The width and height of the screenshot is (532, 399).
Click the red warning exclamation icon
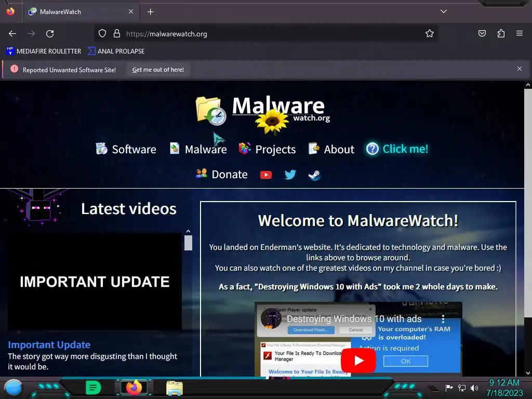coord(14,69)
